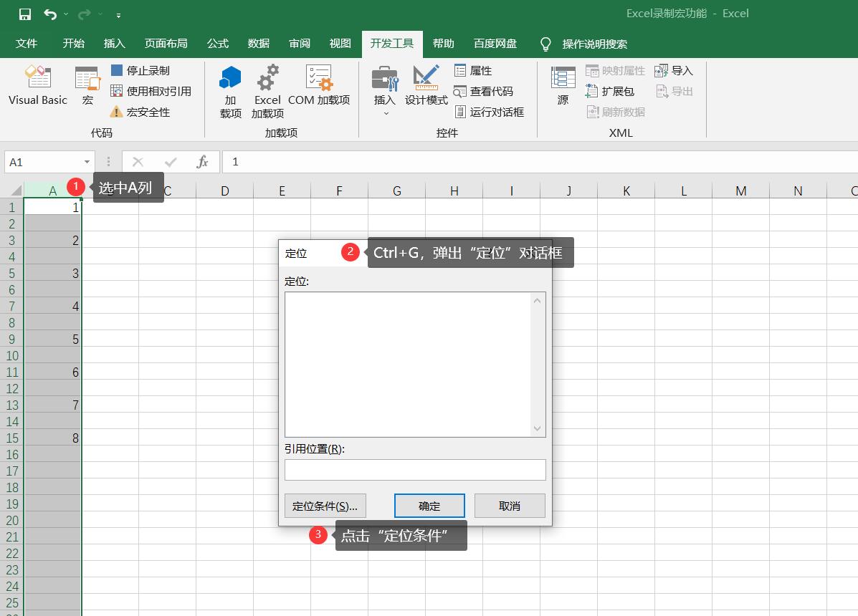Screen dimensions: 858x616
Task: Click the Redo arrow icon
Action: tap(84, 14)
